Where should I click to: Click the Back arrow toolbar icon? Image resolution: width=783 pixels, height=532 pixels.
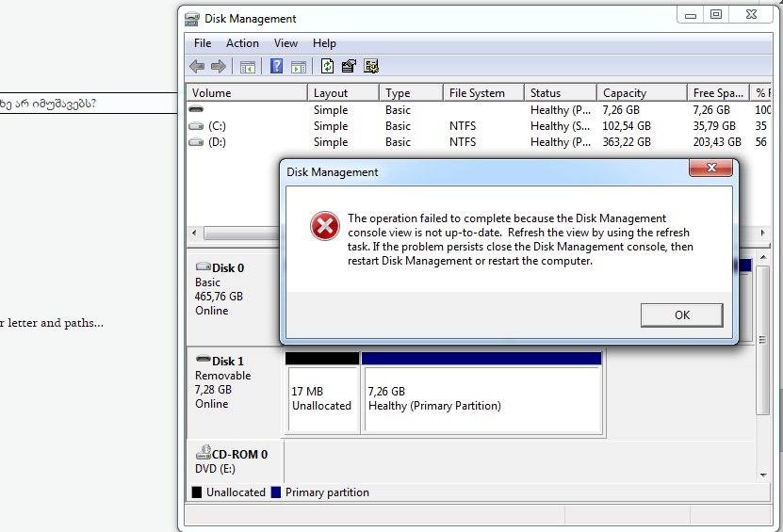tap(197, 66)
